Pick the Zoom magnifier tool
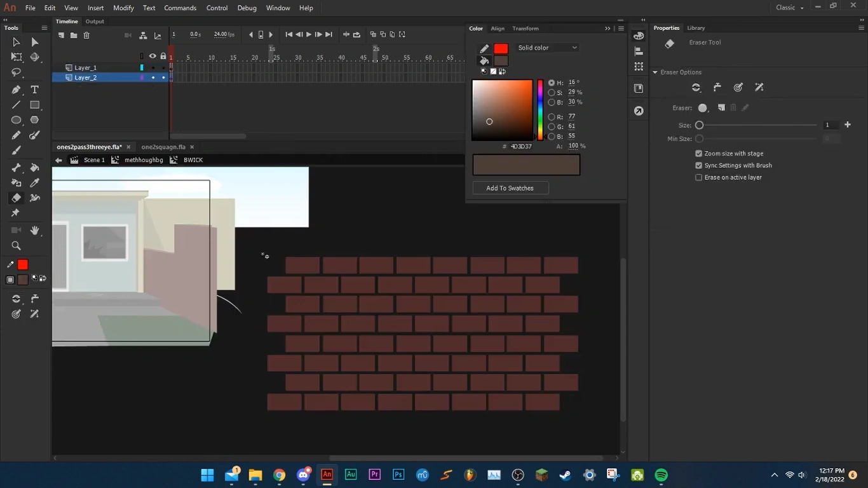 click(17, 246)
